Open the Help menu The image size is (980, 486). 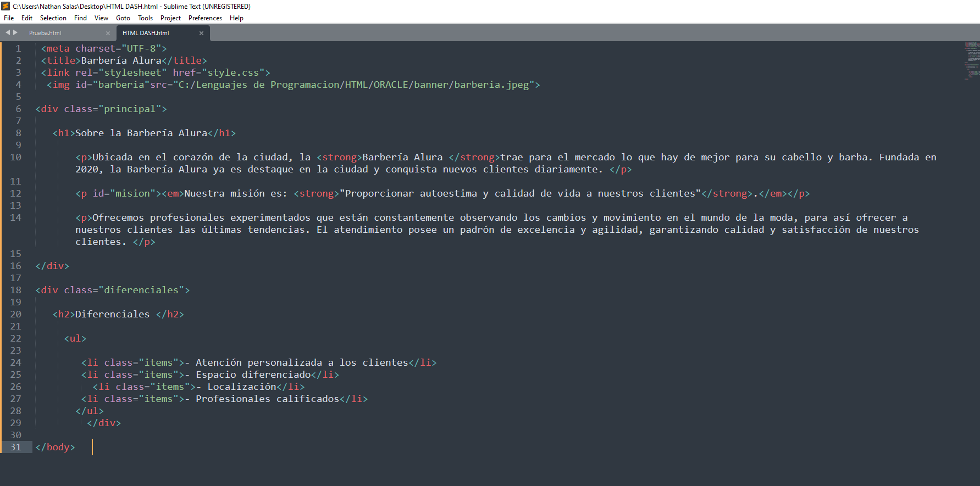point(237,18)
